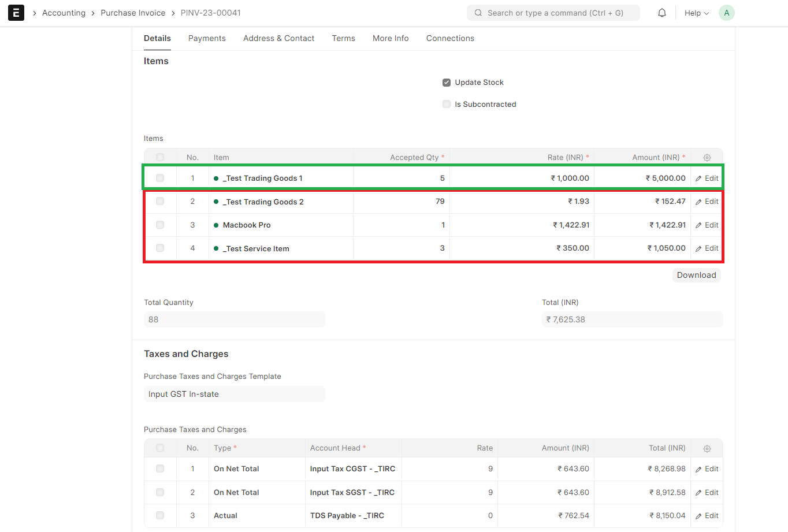Open Purchase Taxes table settings gear

pyautogui.click(x=707, y=449)
